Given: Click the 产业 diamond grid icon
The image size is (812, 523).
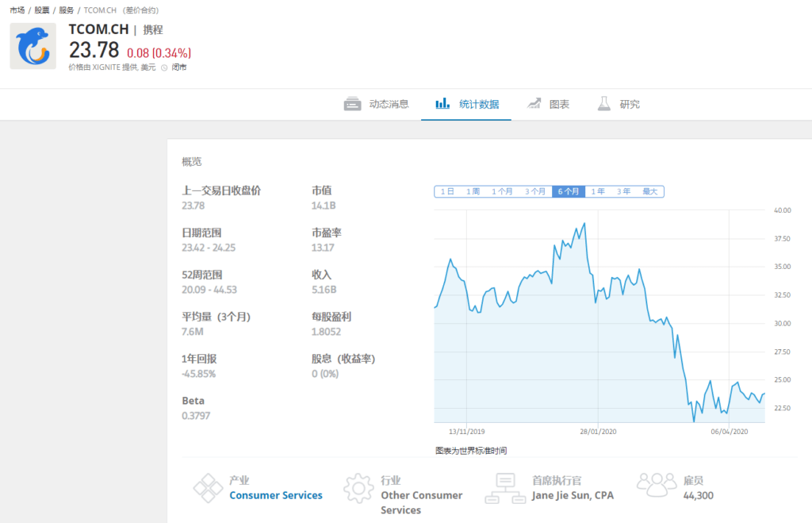Looking at the screenshot, I should (x=209, y=488).
